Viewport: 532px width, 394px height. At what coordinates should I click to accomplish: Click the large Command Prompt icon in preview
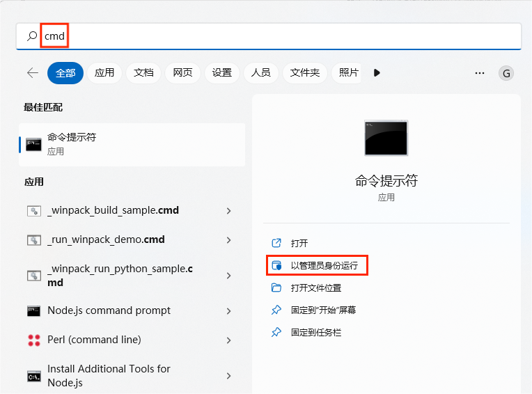386,138
